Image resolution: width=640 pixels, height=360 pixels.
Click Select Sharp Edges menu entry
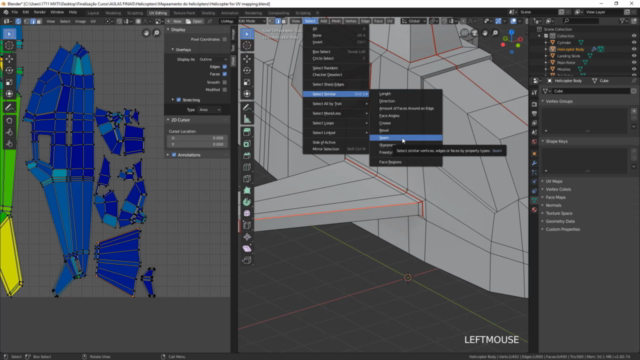coord(336,84)
